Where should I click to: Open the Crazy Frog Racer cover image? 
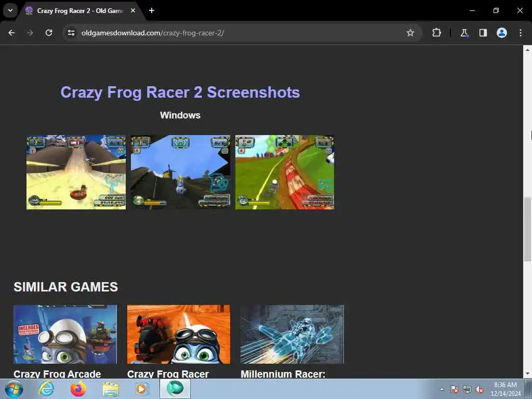[179, 334]
